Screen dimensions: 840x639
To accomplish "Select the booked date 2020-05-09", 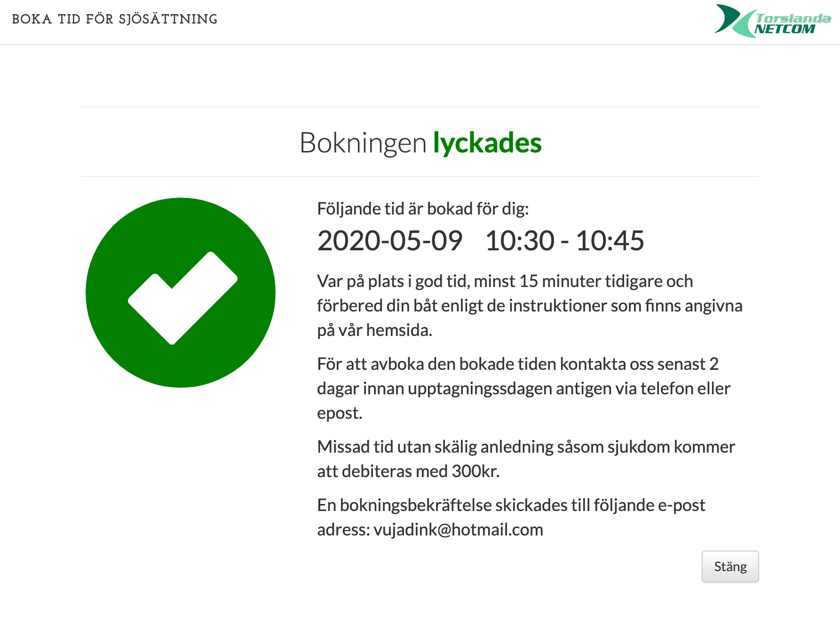I will (x=390, y=240).
